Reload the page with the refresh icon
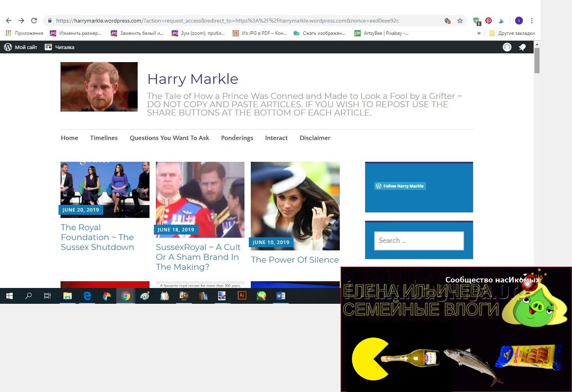The width and height of the screenshot is (572, 392). (x=34, y=21)
